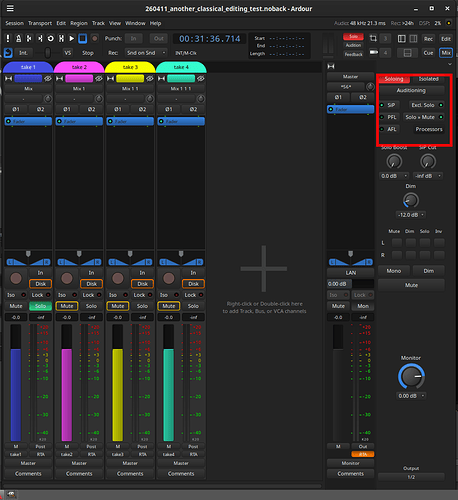This screenshot has width=458, height=500.
Task: Open take 1 Master output routing selector
Action: [28, 463]
